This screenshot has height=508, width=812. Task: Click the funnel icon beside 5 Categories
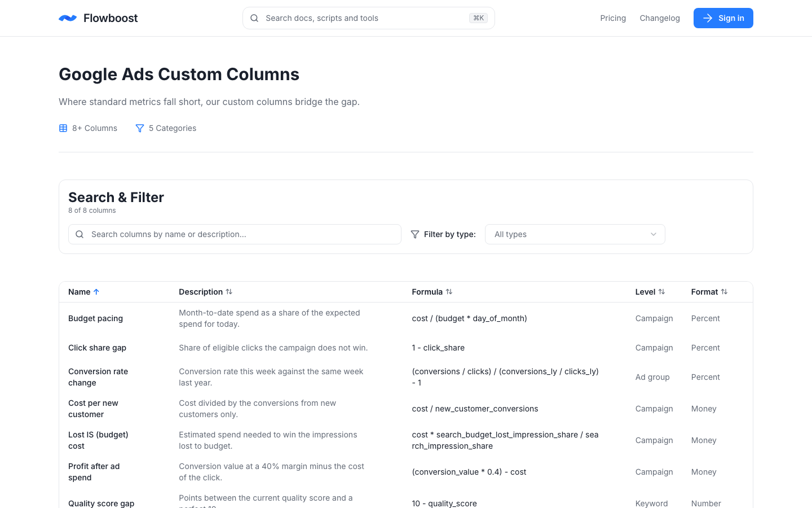[140, 128]
